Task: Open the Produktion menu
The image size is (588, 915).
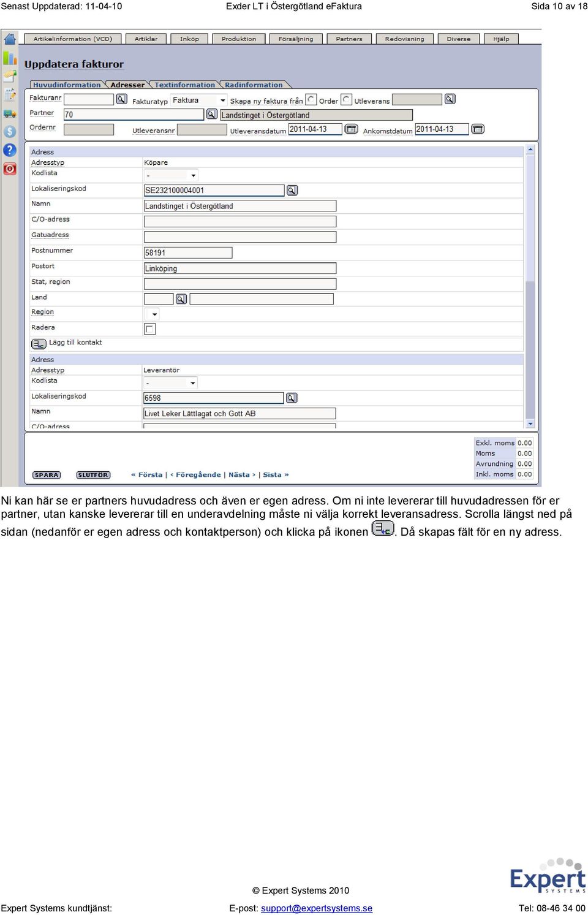Action: click(239, 39)
